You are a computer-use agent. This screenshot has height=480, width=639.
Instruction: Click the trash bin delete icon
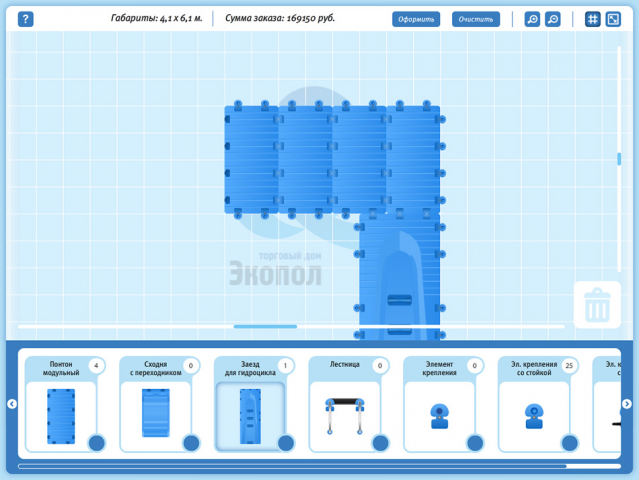(x=597, y=305)
